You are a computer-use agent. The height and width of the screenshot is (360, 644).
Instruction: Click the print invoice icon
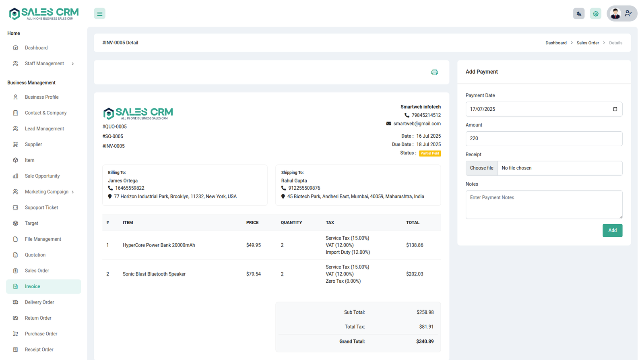coord(434,72)
